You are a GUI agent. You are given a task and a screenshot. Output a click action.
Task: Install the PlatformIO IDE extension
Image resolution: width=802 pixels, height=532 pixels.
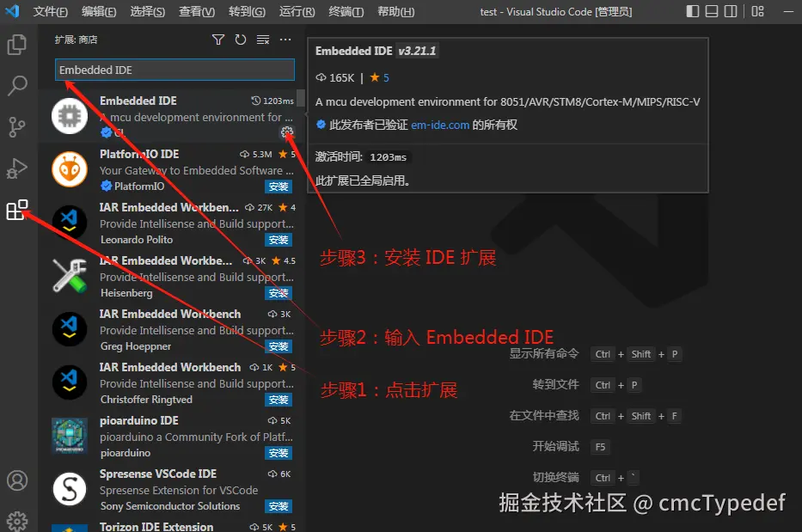tap(279, 187)
